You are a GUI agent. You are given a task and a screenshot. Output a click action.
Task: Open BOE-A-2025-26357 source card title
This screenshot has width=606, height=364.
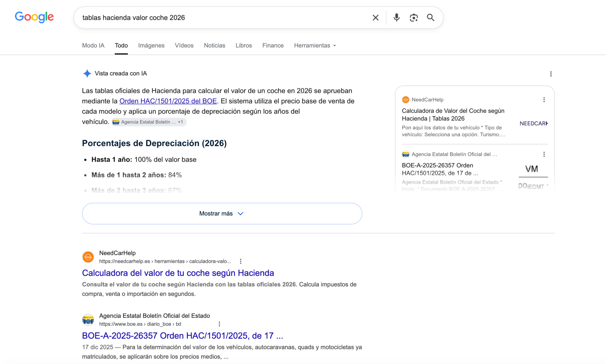[440, 169]
